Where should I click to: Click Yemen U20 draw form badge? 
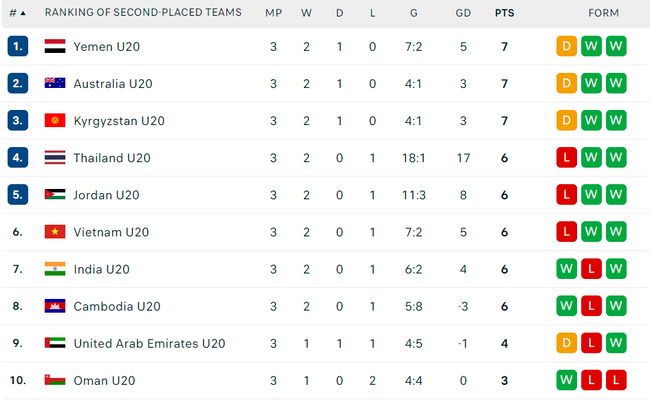click(567, 47)
